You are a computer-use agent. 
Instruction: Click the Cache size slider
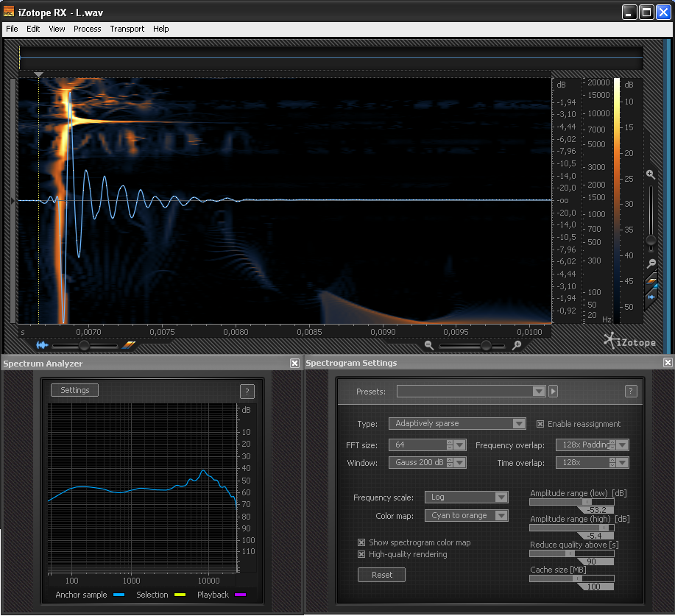tap(572, 578)
